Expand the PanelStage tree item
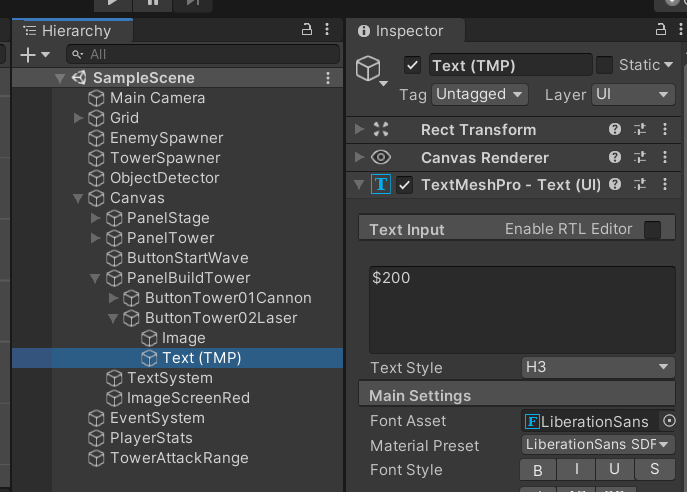The image size is (687, 492). [96, 218]
